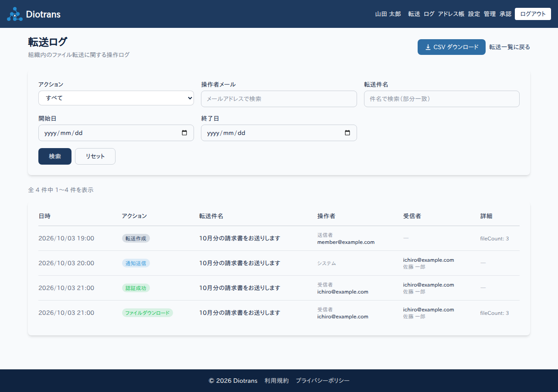Open the 利用規約 footer link
Viewport: 558px width, 392px height.
point(276,381)
